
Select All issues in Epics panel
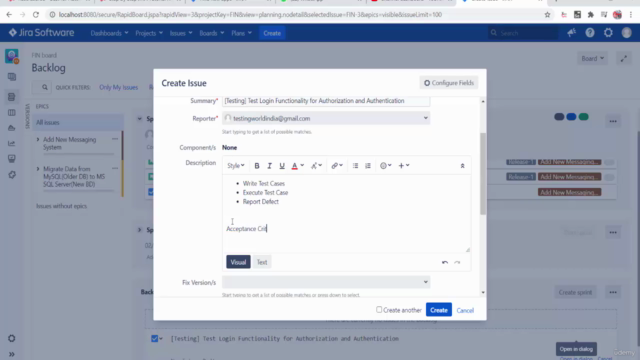tap(78, 122)
